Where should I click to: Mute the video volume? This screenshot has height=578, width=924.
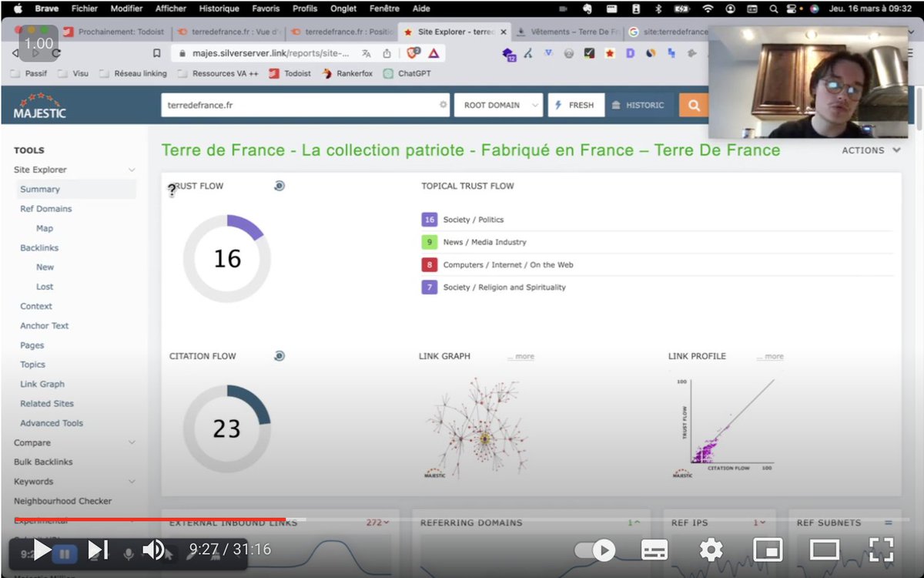153,550
